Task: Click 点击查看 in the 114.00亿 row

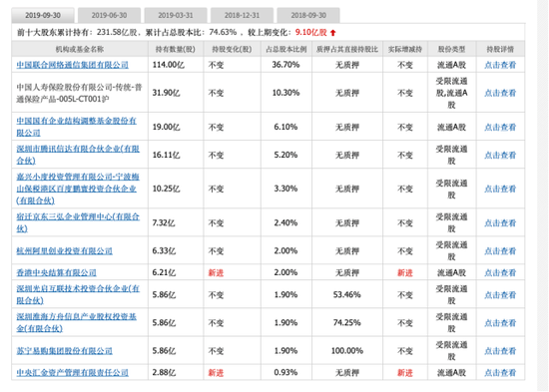Action: pos(500,65)
